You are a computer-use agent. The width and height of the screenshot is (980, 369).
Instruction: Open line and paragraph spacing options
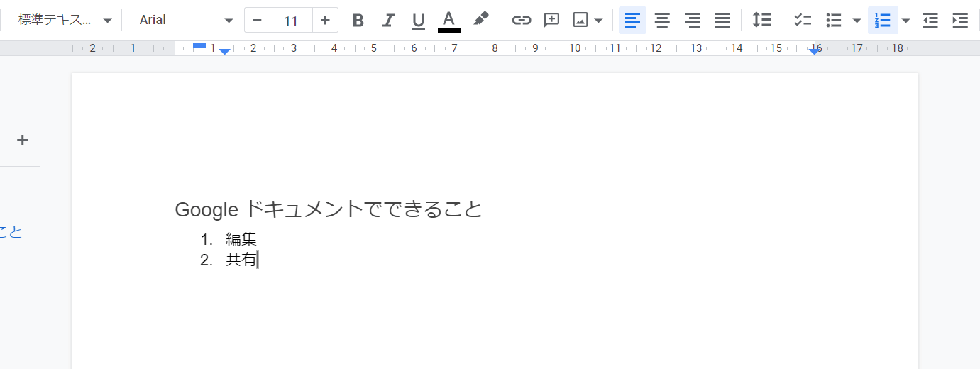point(762,21)
